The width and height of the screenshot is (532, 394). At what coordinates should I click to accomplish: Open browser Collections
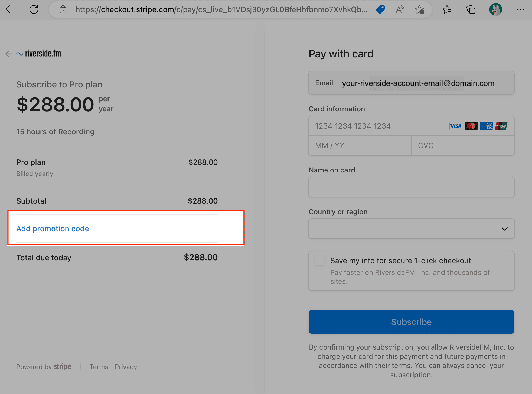click(x=471, y=9)
